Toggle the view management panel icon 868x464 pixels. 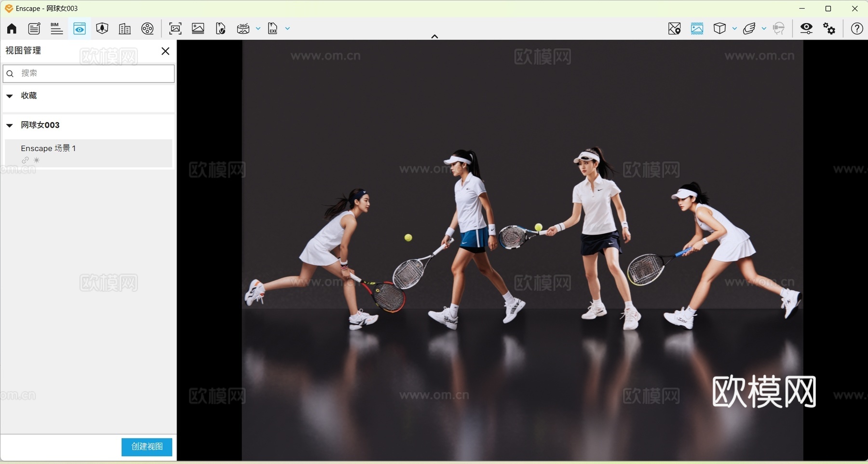point(79,28)
